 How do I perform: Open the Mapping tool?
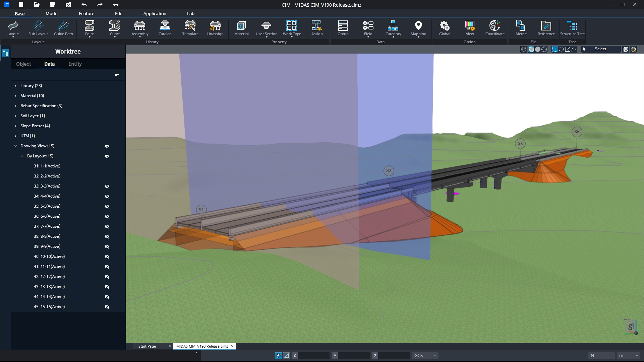418,28
